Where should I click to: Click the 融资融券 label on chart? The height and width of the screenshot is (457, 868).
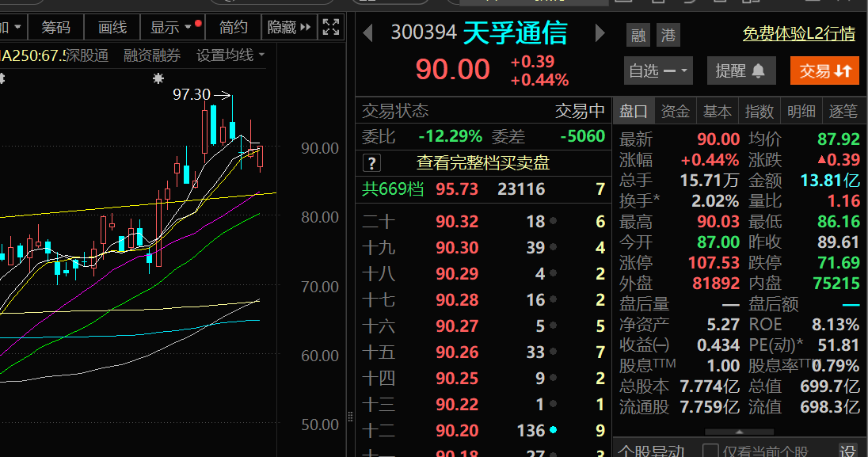point(152,55)
